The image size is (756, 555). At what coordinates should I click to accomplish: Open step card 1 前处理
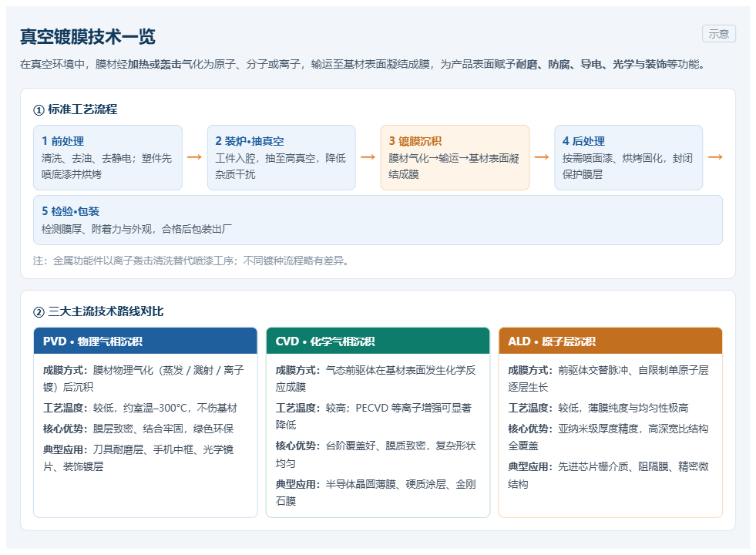(x=108, y=157)
